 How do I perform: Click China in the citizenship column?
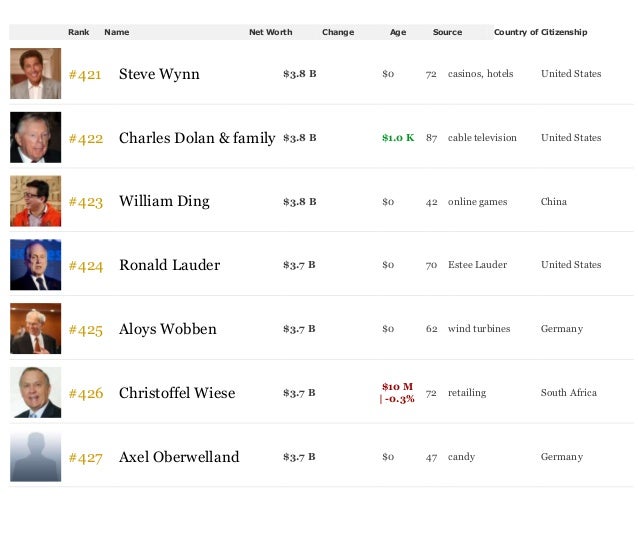point(554,201)
